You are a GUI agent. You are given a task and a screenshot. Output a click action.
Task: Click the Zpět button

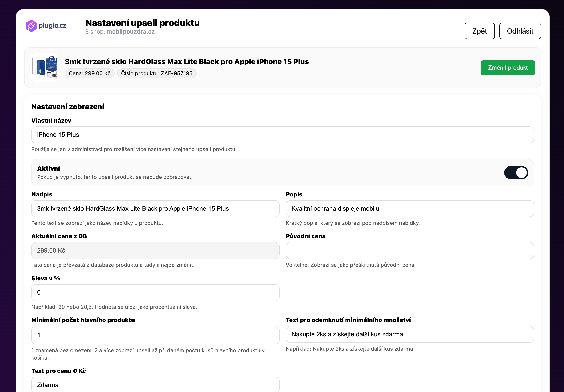pyautogui.click(x=479, y=31)
